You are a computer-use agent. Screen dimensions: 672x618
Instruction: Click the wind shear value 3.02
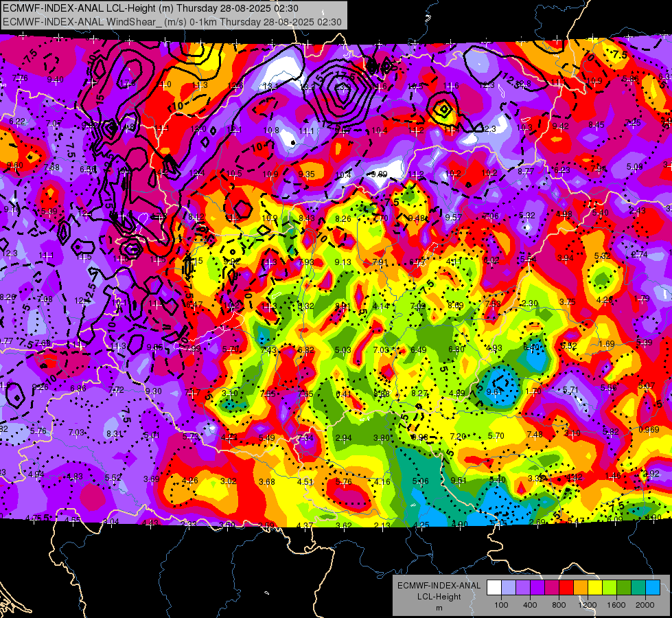(x=229, y=481)
